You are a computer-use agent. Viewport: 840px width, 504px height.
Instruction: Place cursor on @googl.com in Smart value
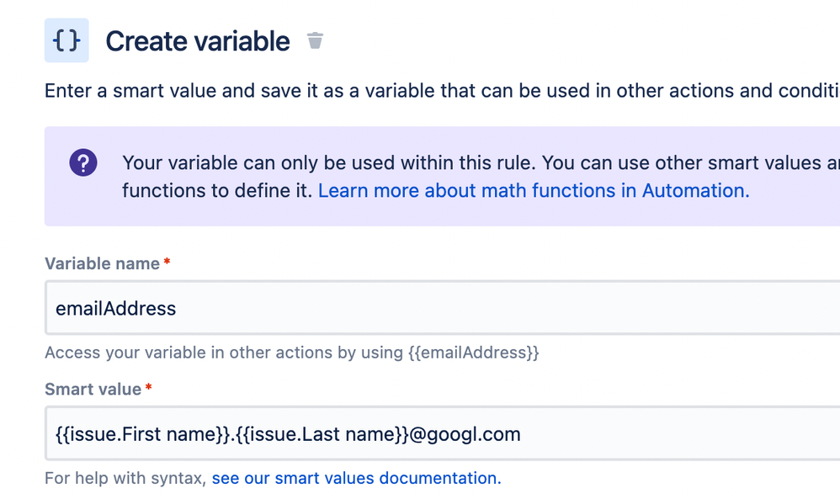(x=465, y=434)
